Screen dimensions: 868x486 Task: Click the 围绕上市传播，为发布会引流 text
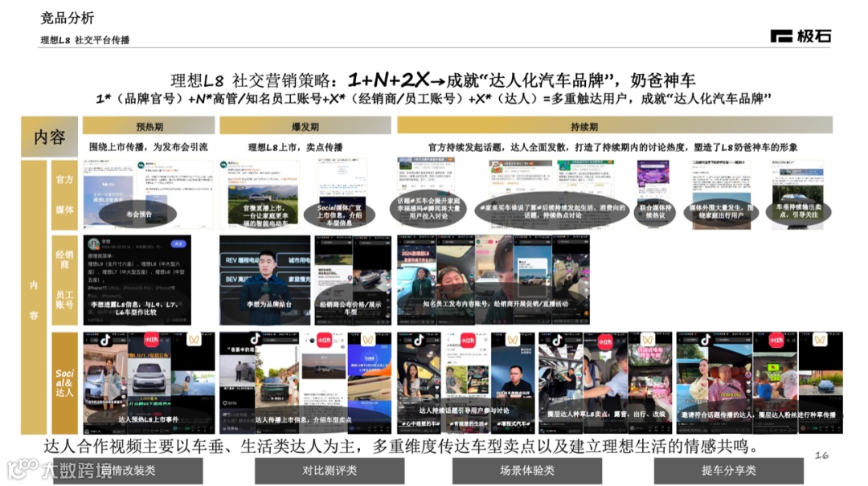tap(149, 147)
